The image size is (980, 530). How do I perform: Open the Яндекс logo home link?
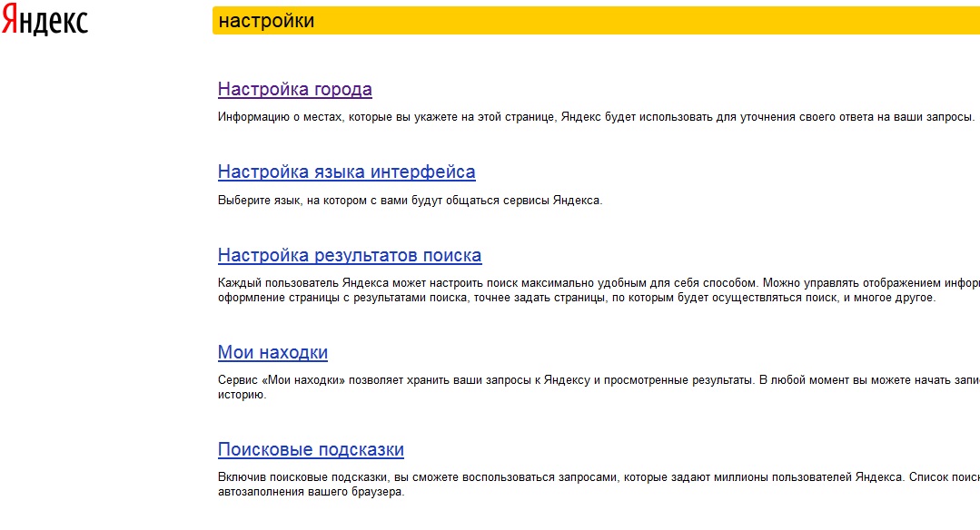(x=45, y=21)
